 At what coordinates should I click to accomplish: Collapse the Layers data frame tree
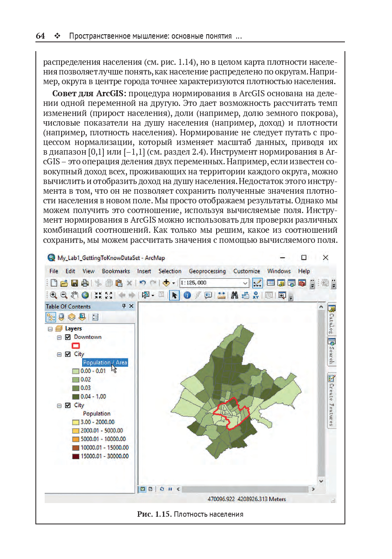[x=50, y=329]
